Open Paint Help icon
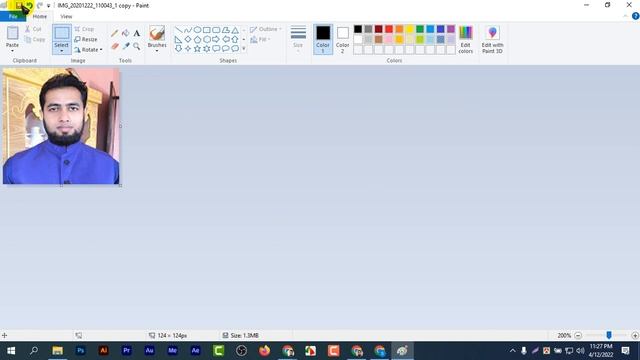This screenshot has height=360, width=640. (635, 16)
